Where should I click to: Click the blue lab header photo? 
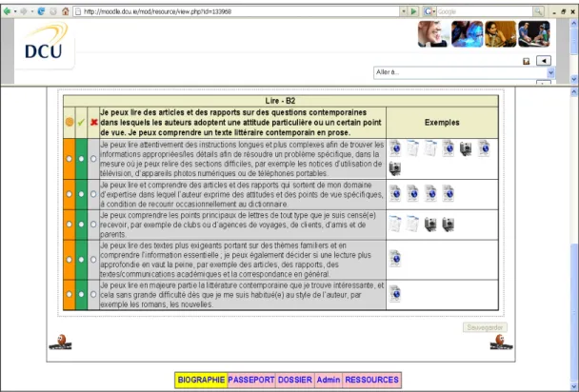coord(468,34)
